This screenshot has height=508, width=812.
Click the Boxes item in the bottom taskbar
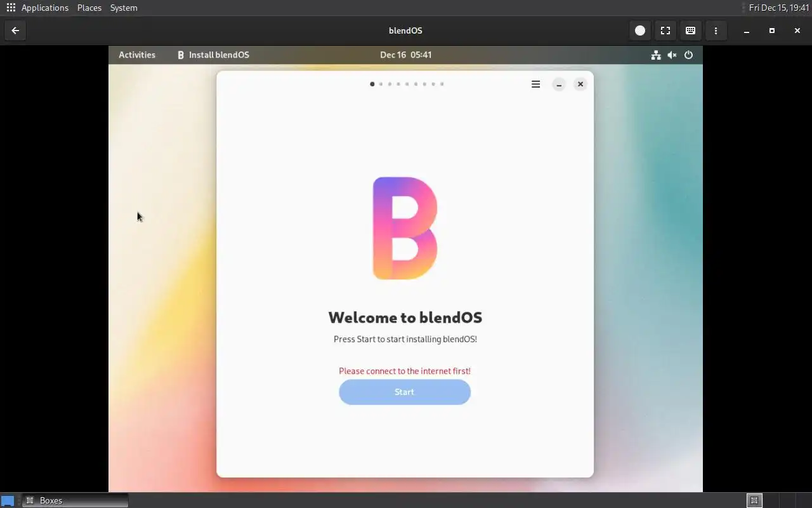coord(75,500)
